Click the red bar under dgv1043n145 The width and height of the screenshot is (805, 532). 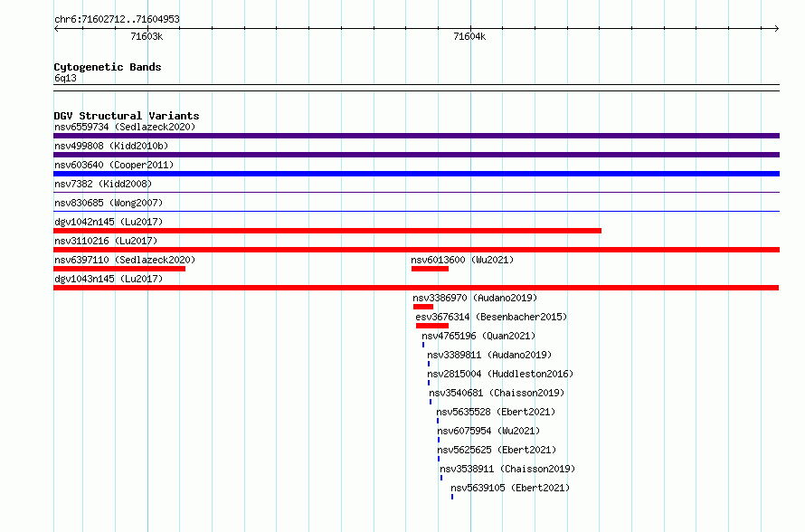(416, 288)
